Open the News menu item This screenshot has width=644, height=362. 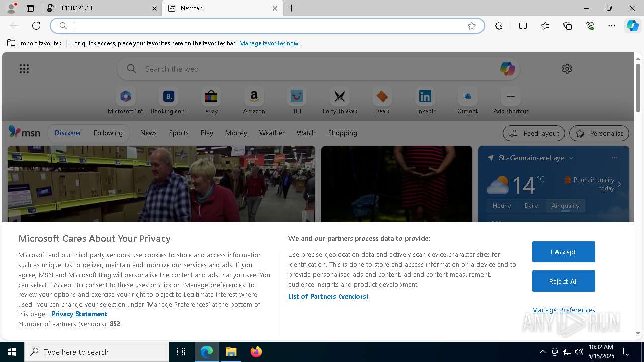pyautogui.click(x=148, y=133)
